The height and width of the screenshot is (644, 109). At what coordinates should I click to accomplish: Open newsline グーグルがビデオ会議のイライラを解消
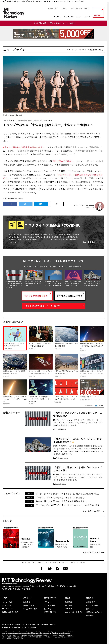[x=67, y=494]
